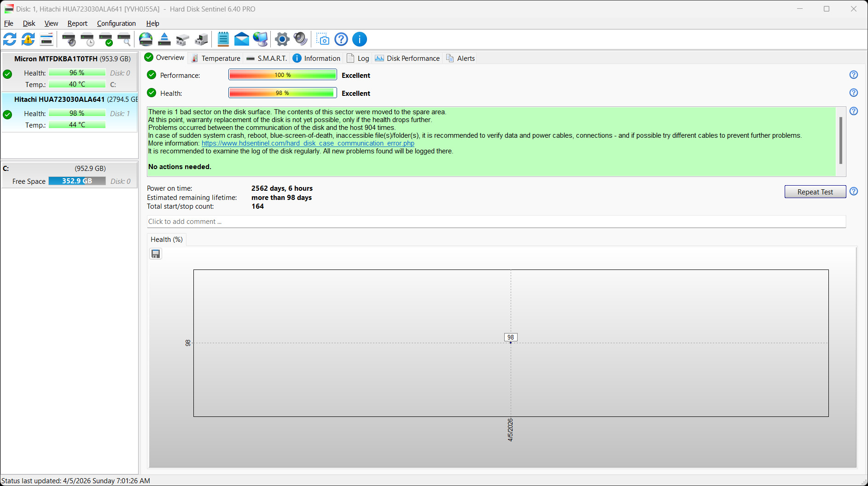The width and height of the screenshot is (868, 486).
Task: Open the help question mark toolbar icon
Action: pyautogui.click(x=341, y=40)
